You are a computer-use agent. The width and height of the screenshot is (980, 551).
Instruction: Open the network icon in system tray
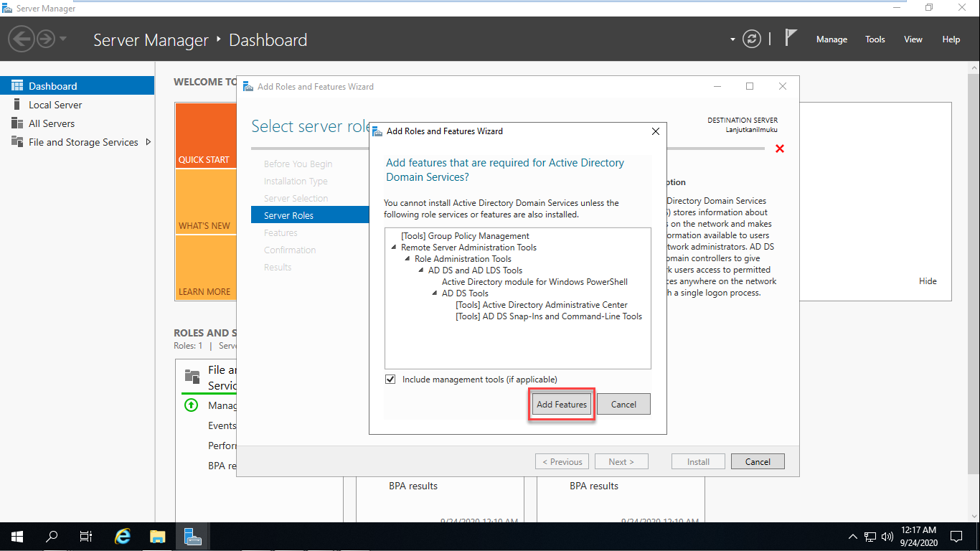[870, 536]
